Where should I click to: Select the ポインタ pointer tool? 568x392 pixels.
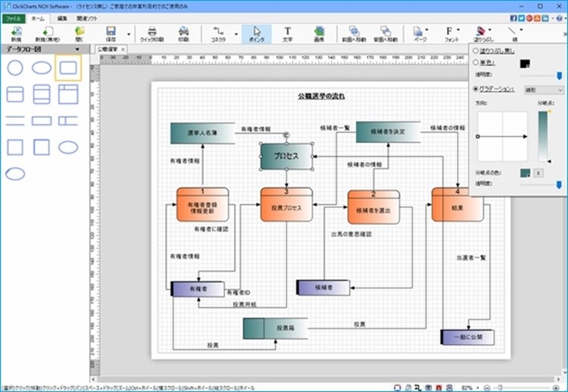click(257, 34)
